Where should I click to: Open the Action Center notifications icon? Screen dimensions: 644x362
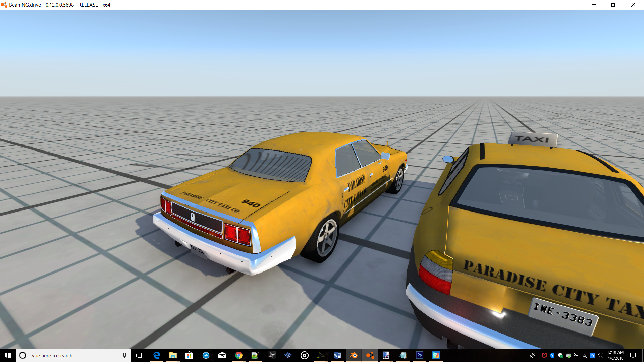pyautogui.click(x=633, y=355)
